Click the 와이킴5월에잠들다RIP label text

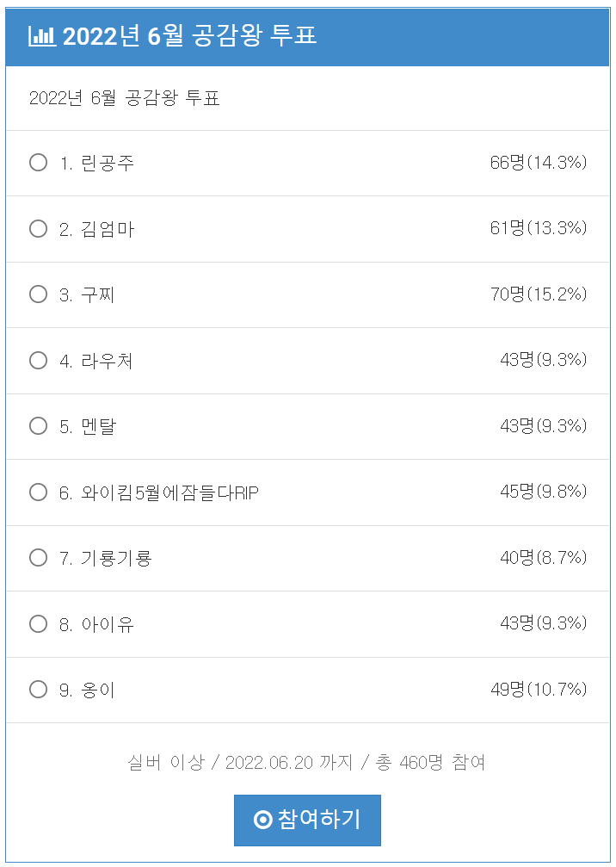click(169, 492)
